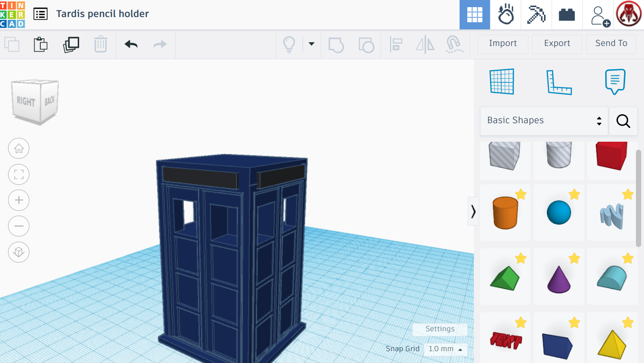Toggle favorite star on Text shape
Image resolution: width=644 pixels, height=363 pixels.
click(x=521, y=322)
